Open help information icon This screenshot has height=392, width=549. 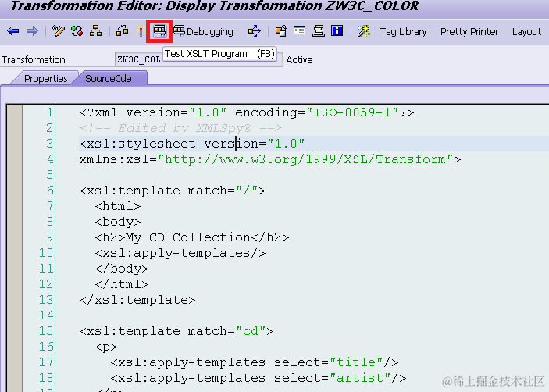[x=337, y=31]
